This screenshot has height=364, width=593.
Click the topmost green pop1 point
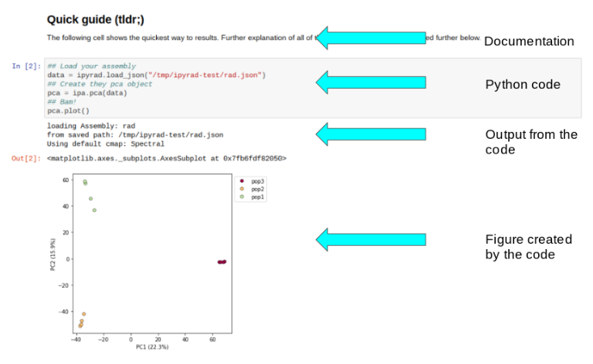tap(85, 182)
